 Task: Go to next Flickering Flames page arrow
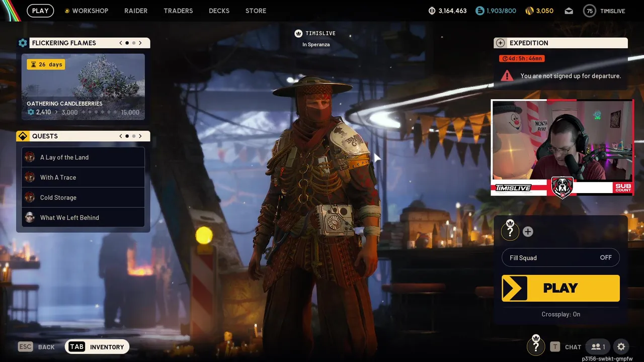tap(140, 43)
